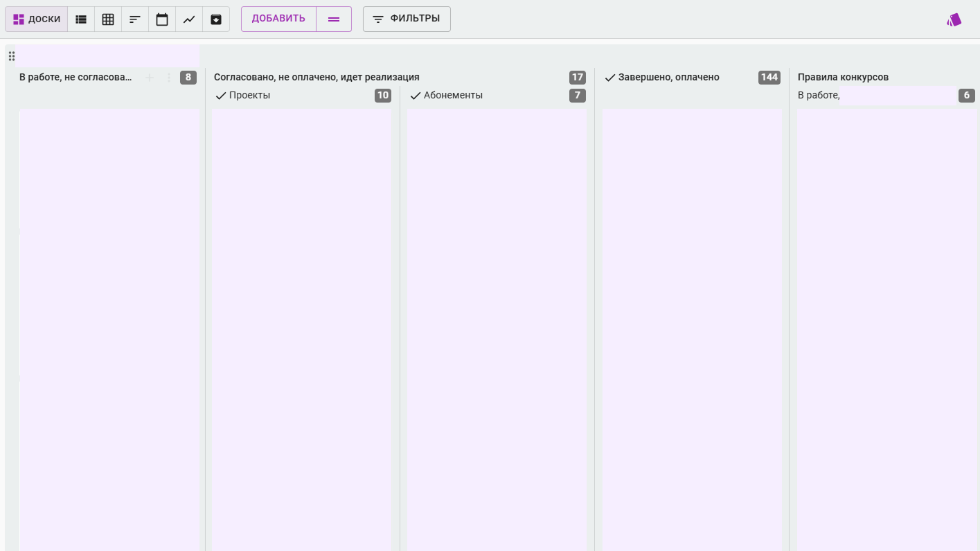Click the В работе, не согласова… column title
Screen dimensions: 980x551
pos(75,78)
